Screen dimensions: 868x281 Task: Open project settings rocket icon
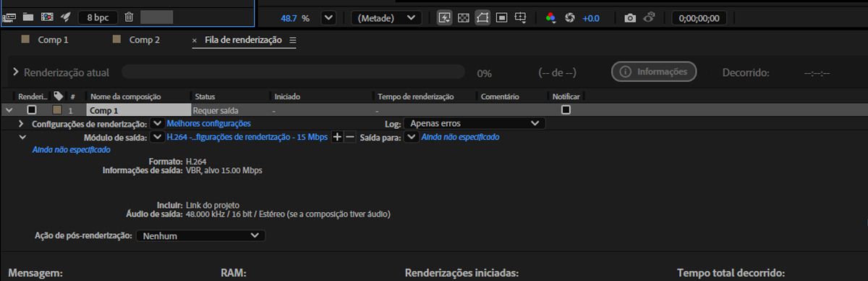[x=65, y=17]
